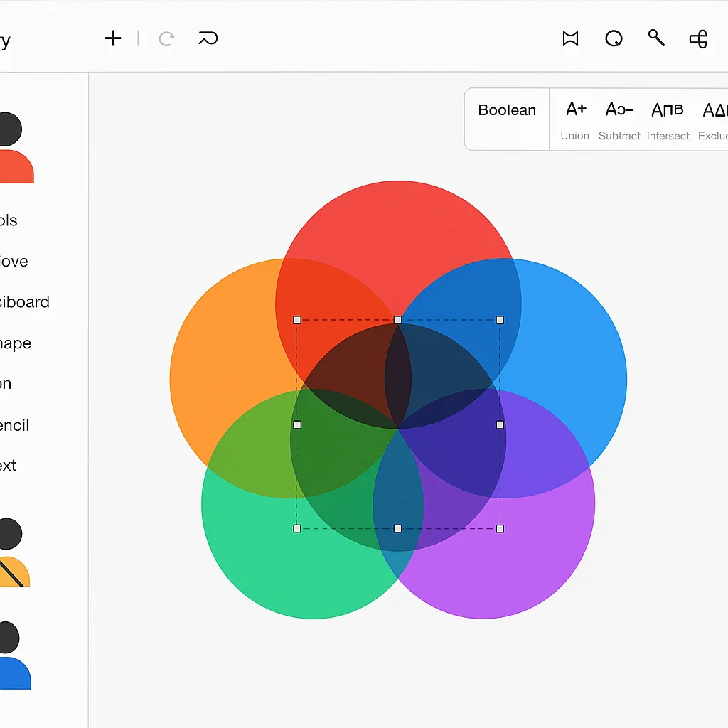This screenshot has width=728, height=728.
Task: Open the flag-shaped tool icon in toolbar
Action: pyautogui.click(x=569, y=38)
